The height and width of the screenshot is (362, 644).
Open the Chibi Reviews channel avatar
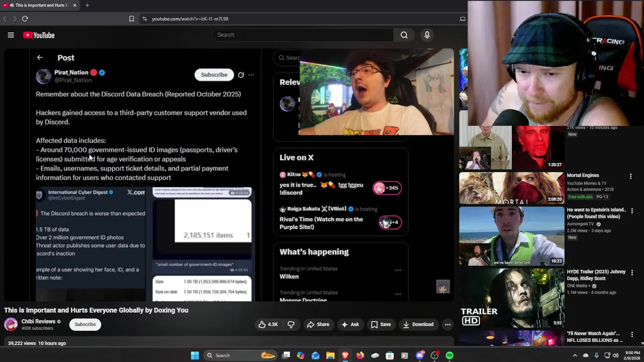point(11,324)
